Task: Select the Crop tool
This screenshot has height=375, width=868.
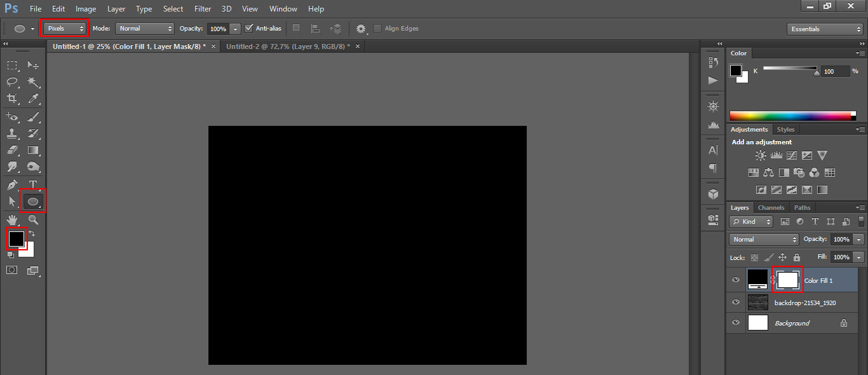Action: 12,99
